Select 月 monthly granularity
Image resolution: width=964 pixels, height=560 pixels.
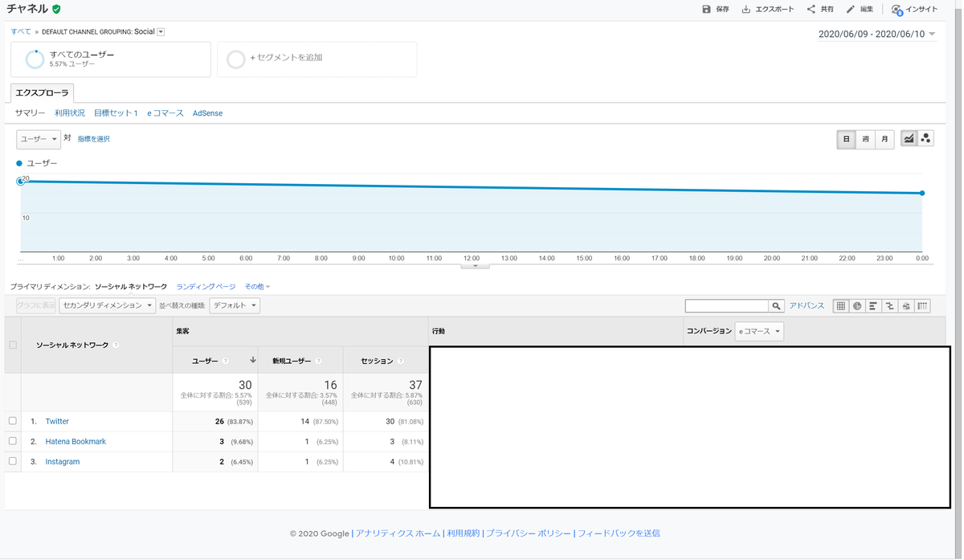tap(884, 139)
